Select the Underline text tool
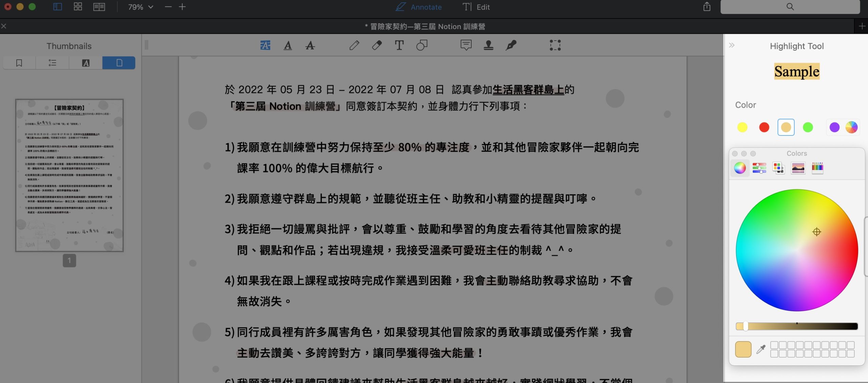The height and width of the screenshot is (383, 868). pos(288,45)
